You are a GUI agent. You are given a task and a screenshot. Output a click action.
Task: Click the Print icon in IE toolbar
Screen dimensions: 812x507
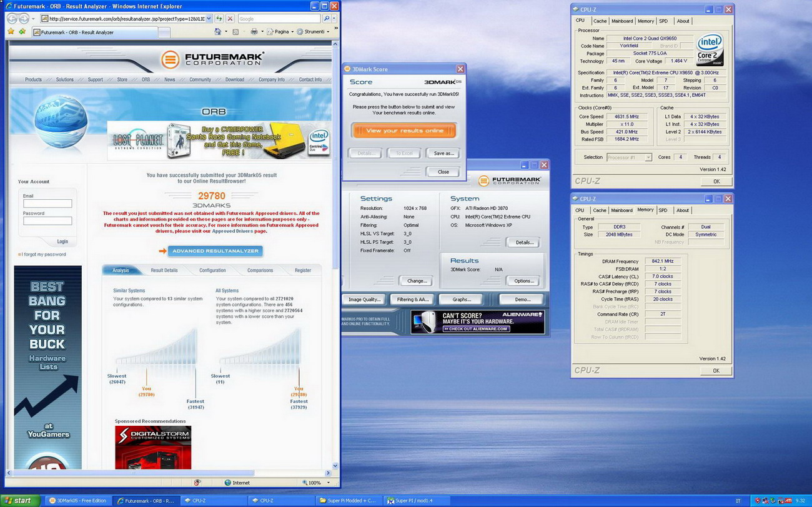[x=254, y=31]
